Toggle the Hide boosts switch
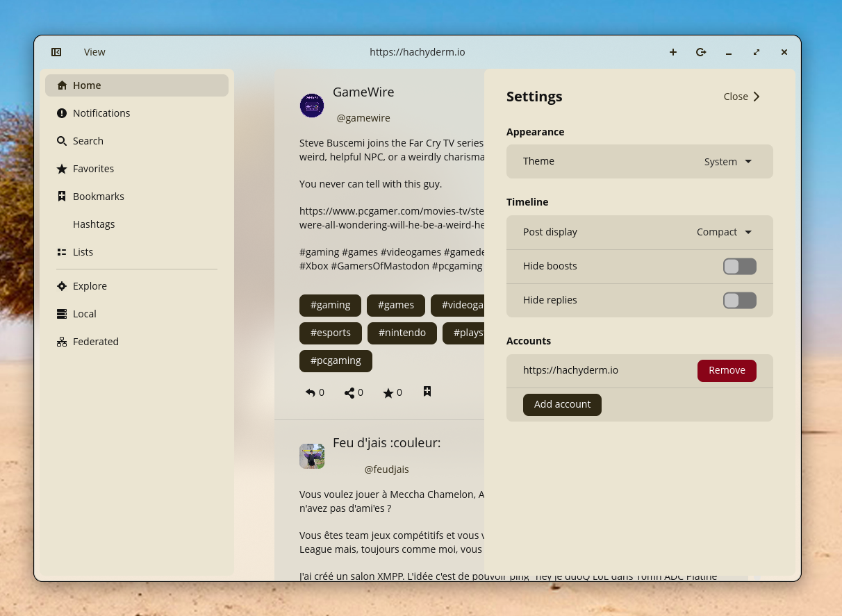 click(x=740, y=267)
